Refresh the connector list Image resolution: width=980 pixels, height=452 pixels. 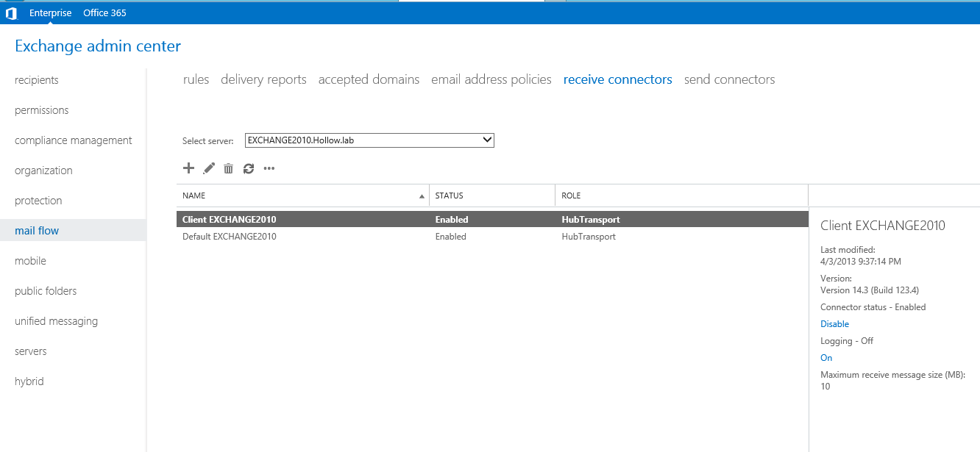pyautogui.click(x=249, y=168)
